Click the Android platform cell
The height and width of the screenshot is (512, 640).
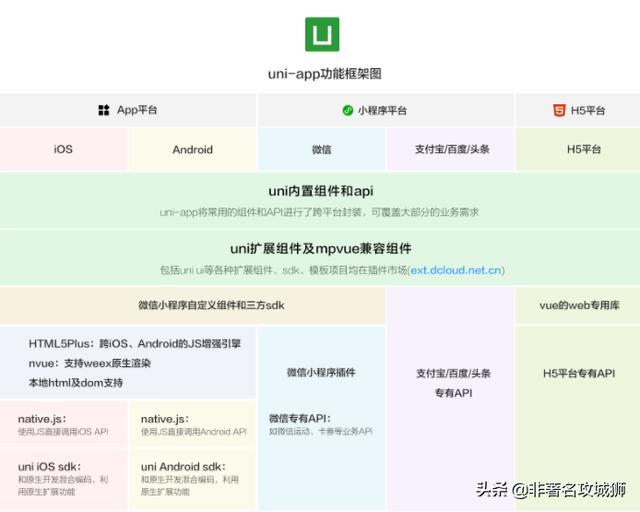(x=192, y=150)
